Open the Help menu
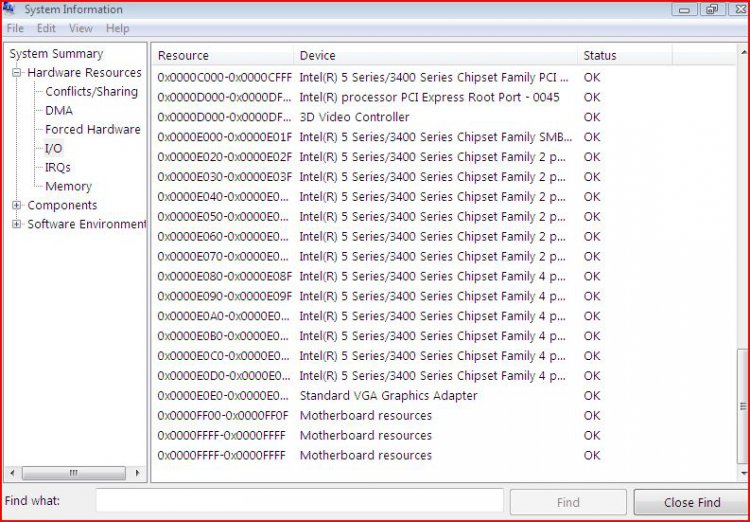750x522 pixels. 117,29
